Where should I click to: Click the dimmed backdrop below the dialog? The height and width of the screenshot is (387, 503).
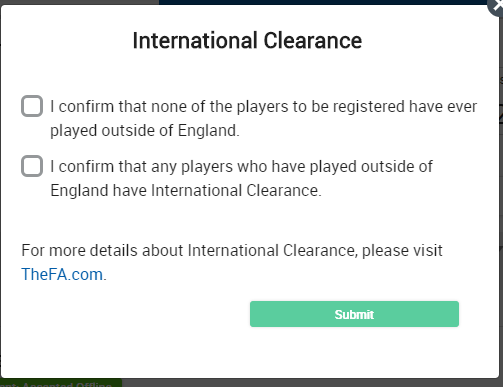(x=300, y=383)
